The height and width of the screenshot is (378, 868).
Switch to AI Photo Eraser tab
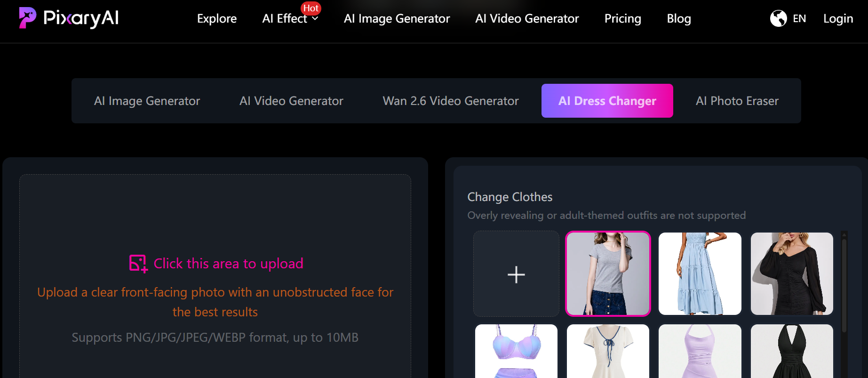[x=737, y=101]
